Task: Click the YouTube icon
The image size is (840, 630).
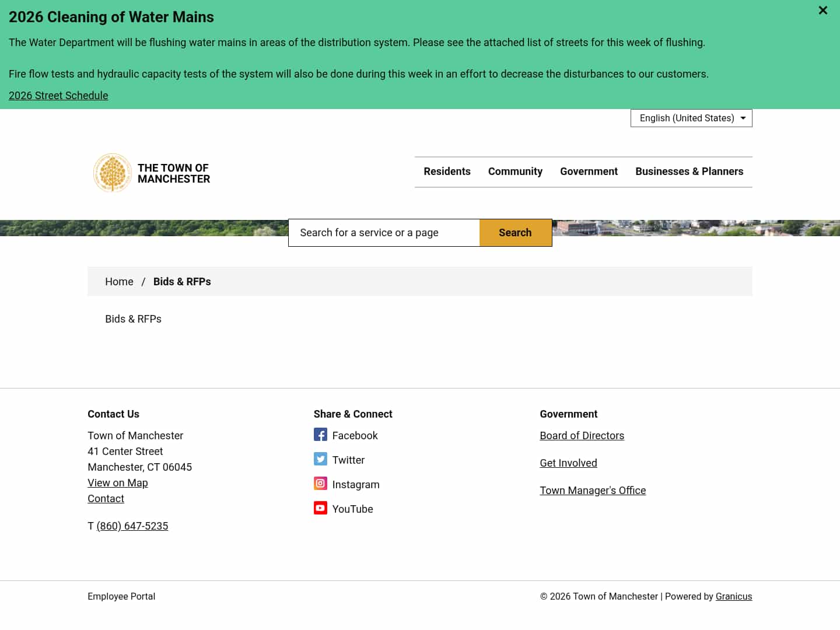Action: 320,508
